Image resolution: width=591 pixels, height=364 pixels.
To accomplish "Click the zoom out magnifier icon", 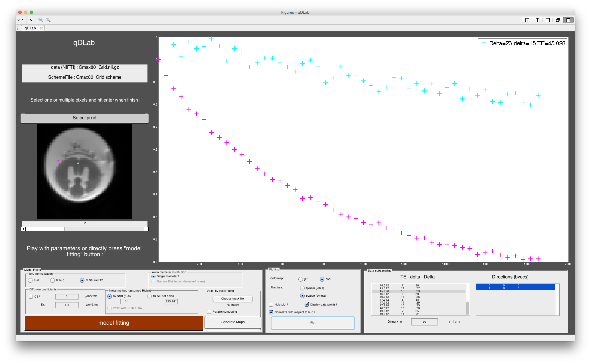I will [48, 20].
